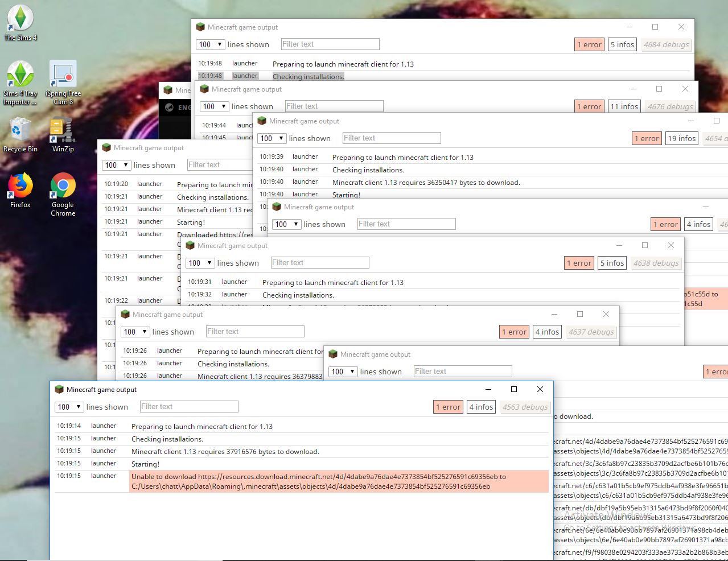Toggle the 11 infos button
Viewport: 728px width, 561px height.
click(624, 106)
